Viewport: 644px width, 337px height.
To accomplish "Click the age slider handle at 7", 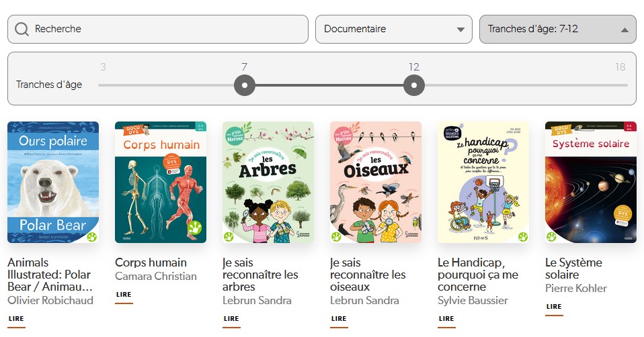I will [x=245, y=85].
